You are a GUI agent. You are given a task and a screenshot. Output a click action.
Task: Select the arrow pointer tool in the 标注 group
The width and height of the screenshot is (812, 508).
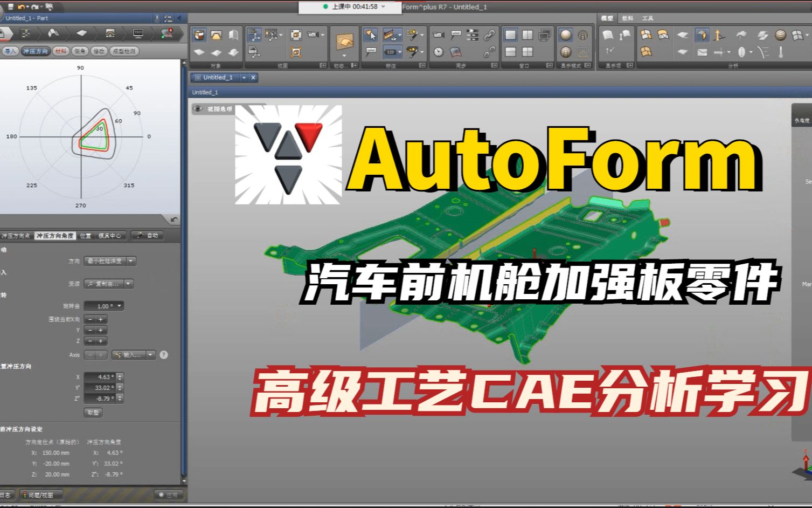[x=371, y=36]
